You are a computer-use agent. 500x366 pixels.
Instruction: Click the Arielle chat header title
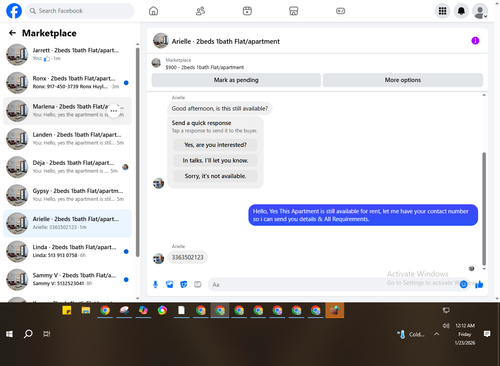pos(226,41)
